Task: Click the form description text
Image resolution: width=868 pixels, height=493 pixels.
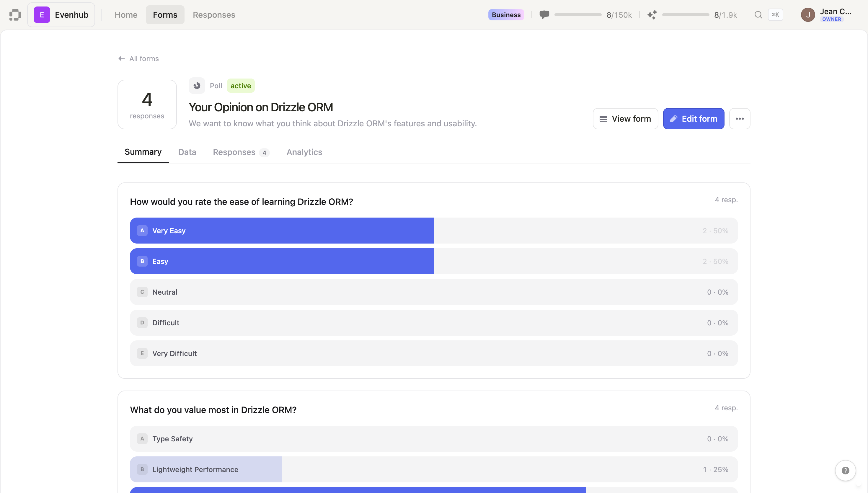Action: pyautogui.click(x=332, y=124)
